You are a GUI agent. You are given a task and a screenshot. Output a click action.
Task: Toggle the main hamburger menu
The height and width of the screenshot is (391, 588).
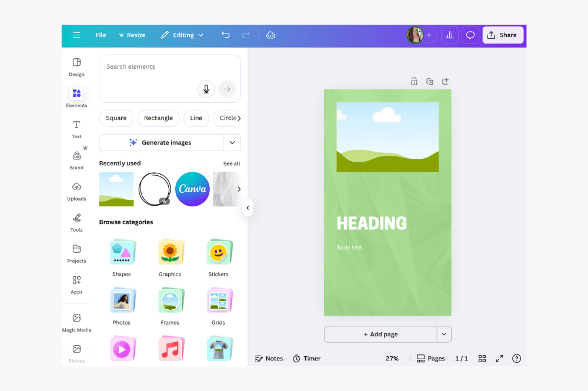[76, 35]
